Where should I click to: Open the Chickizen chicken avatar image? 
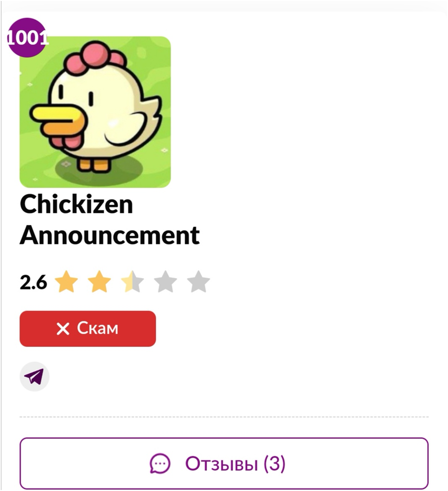[95, 112]
